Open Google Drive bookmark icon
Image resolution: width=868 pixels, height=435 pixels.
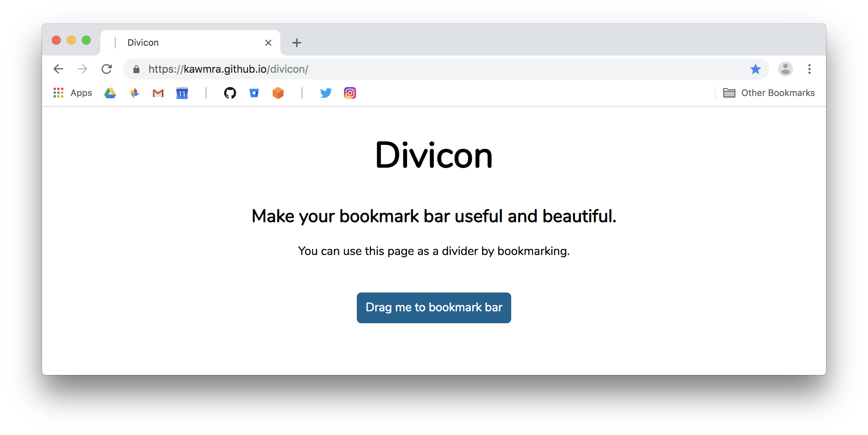110,93
